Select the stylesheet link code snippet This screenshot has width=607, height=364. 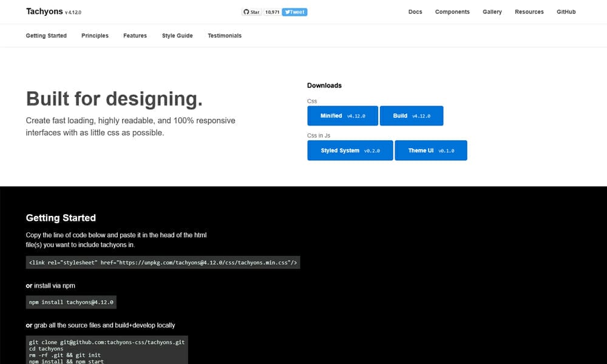click(x=163, y=263)
